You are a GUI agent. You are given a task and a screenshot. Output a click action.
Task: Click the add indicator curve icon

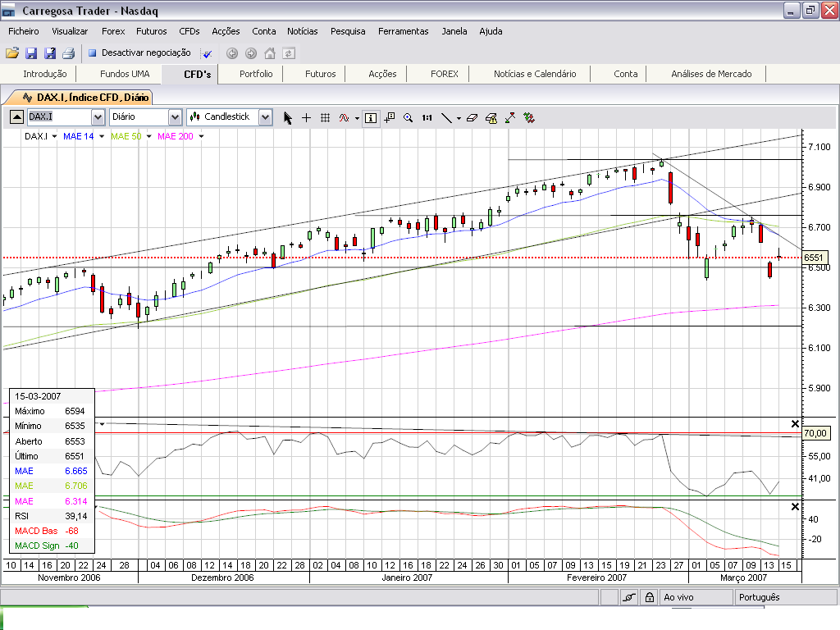pyautogui.click(x=344, y=118)
